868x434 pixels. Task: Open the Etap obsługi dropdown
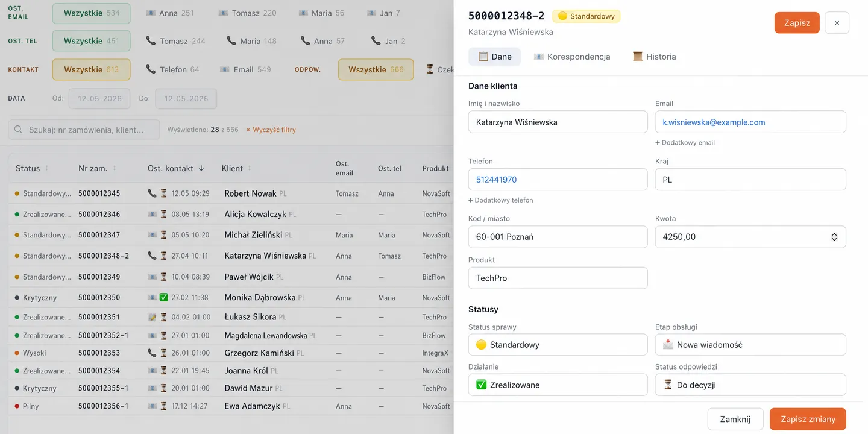[750, 345]
